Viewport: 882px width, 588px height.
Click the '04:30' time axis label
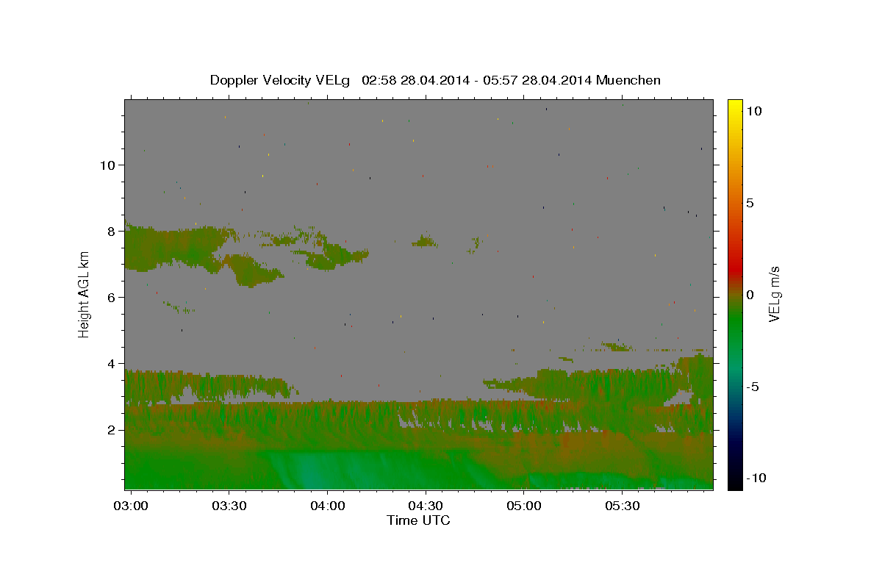click(425, 506)
